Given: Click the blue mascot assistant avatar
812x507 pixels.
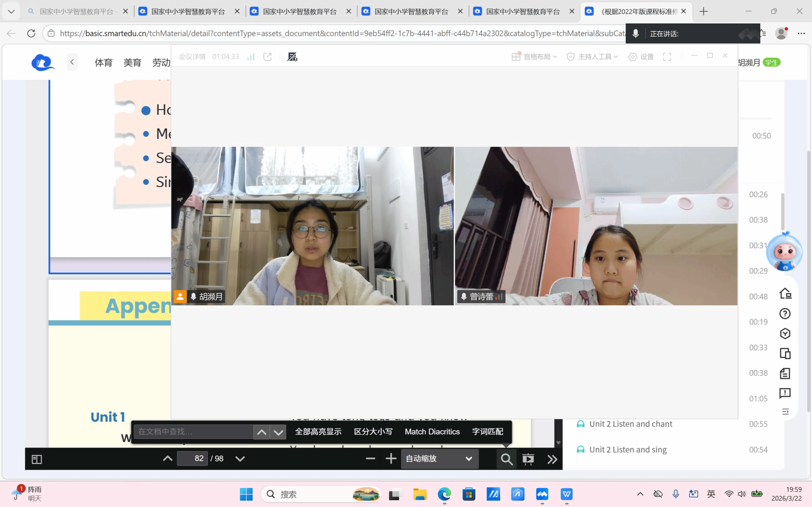Looking at the screenshot, I should (x=784, y=252).
